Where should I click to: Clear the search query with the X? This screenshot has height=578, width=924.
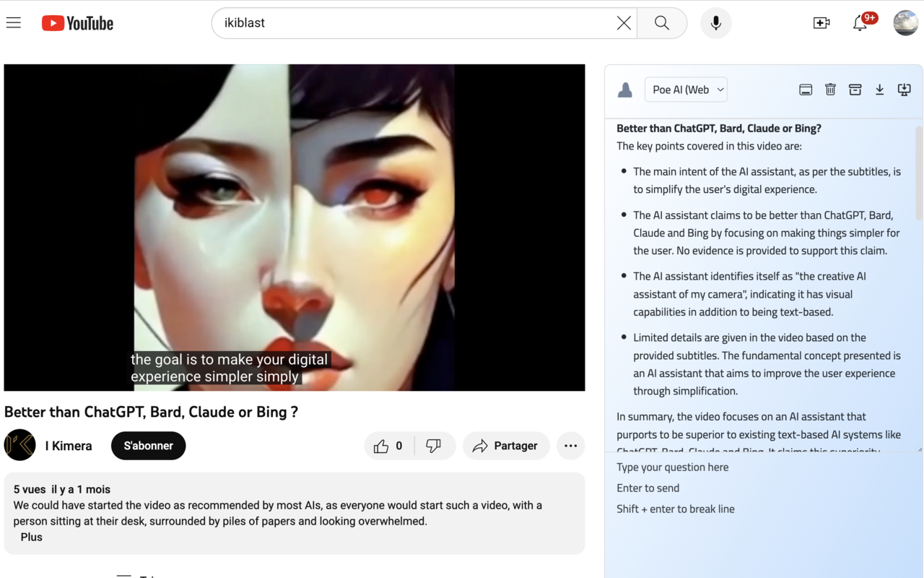[624, 23]
